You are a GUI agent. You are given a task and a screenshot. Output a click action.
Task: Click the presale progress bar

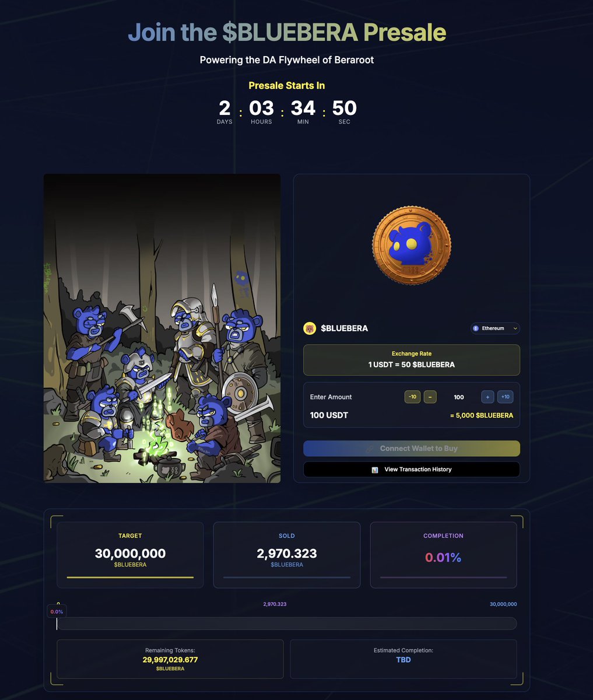coord(286,624)
